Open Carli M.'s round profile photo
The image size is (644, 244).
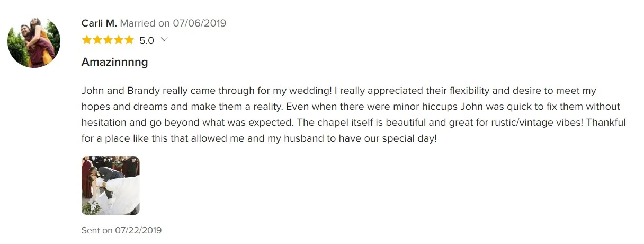pos(34,41)
